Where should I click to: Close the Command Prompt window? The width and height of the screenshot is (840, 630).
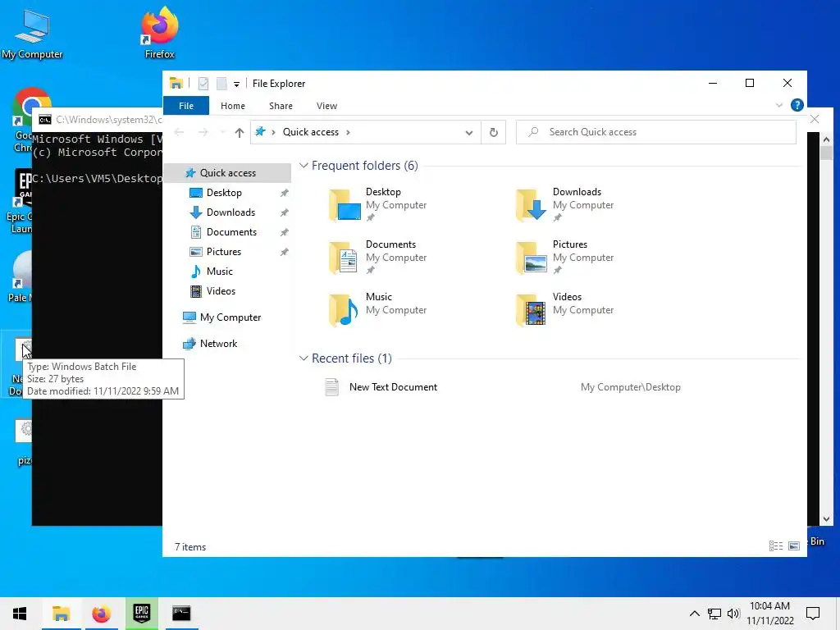(815, 119)
